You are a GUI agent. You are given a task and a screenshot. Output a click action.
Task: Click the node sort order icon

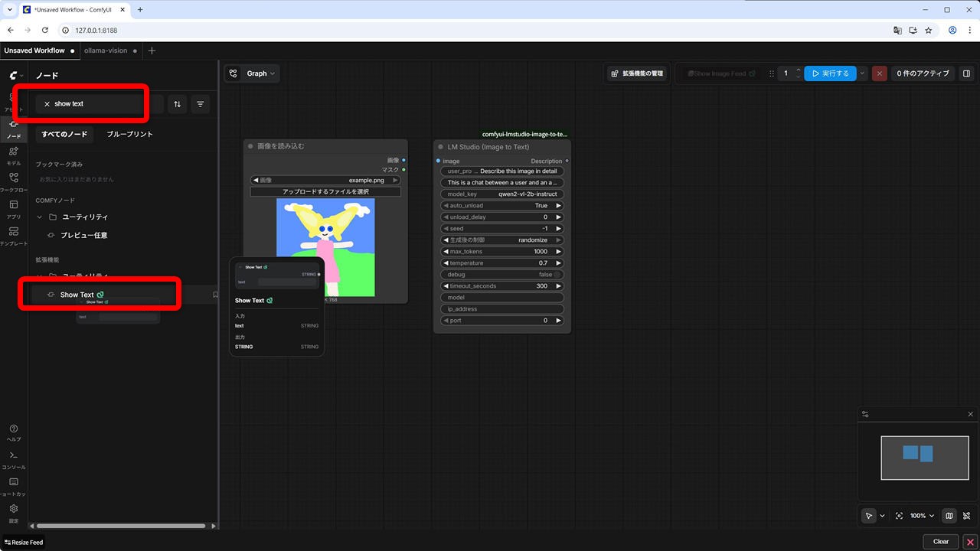coord(178,104)
